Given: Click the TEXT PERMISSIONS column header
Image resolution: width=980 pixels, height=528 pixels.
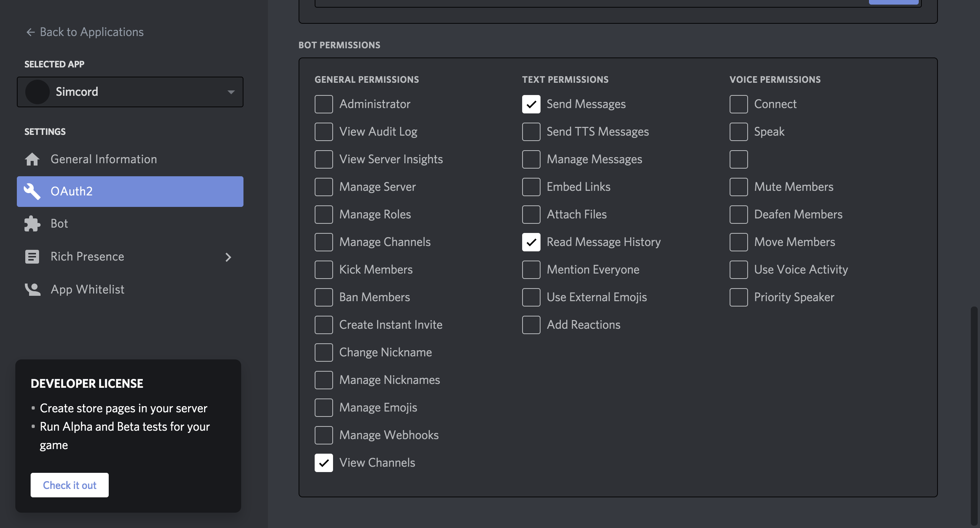Looking at the screenshot, I should tap(565, 80).
